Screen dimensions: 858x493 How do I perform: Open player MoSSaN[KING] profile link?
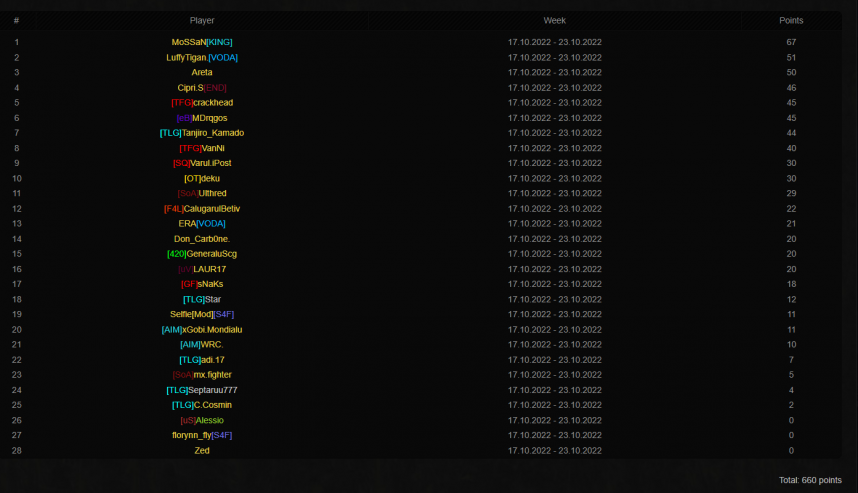pos(202,42)
